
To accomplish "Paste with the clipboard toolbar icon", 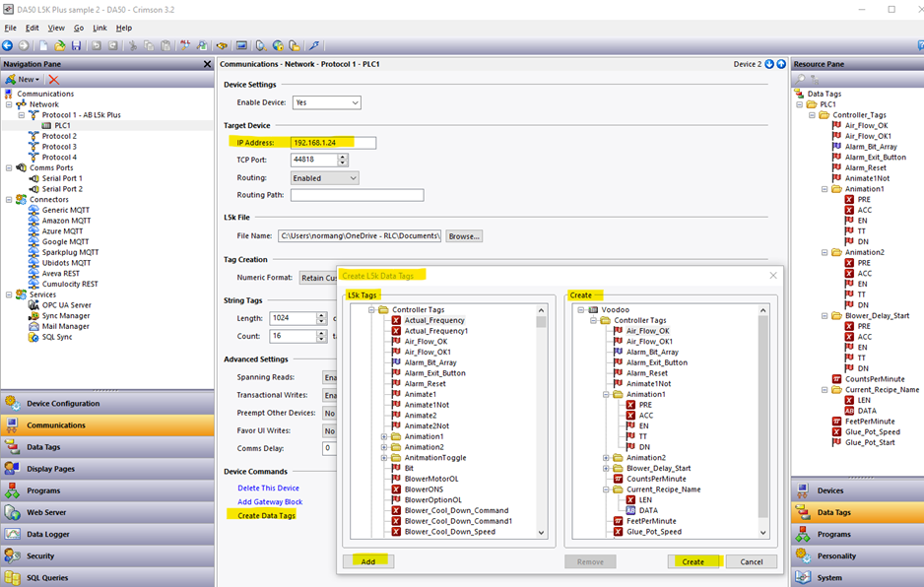I will click(x=165, y=45).
